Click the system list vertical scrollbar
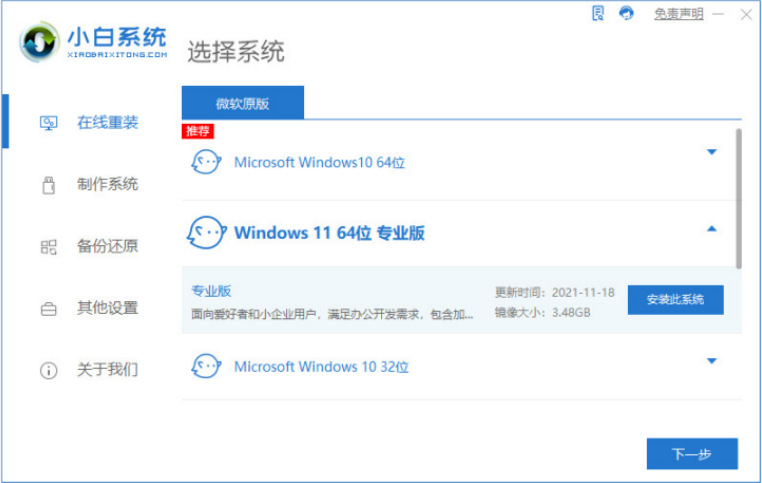The width and height of the screenshot is (762, 483). coord(739,198)
